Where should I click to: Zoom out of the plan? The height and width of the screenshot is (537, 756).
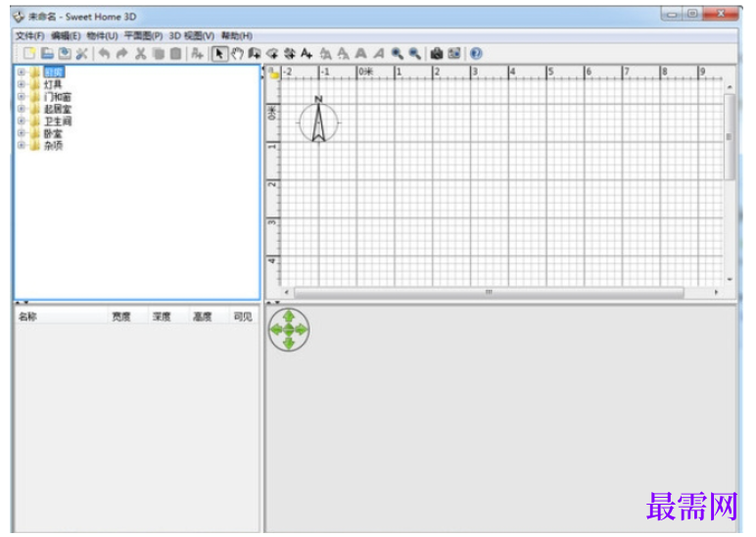(414, 54)
